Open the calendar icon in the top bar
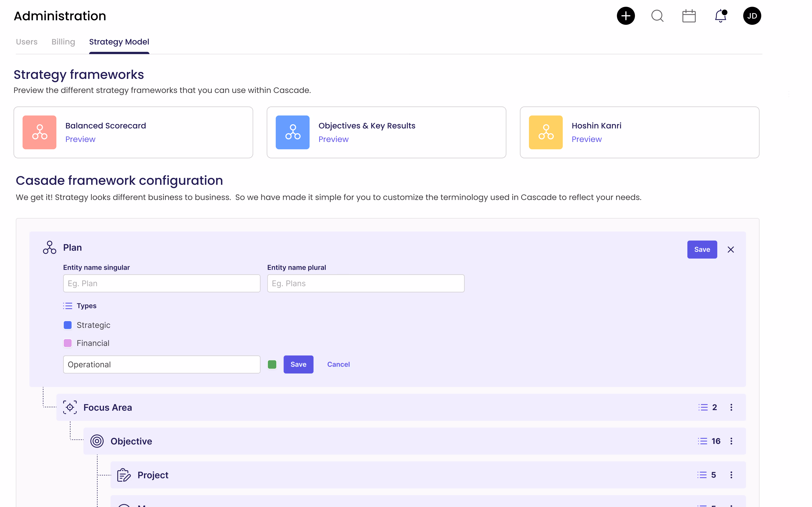This screenshot has width=812, height=507. [x=689, y=15]
